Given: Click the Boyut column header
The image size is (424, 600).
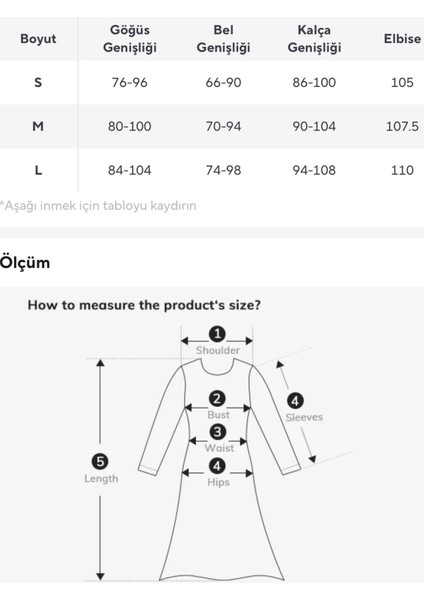Looking at the screenshot, I should (x=38, y=39).
